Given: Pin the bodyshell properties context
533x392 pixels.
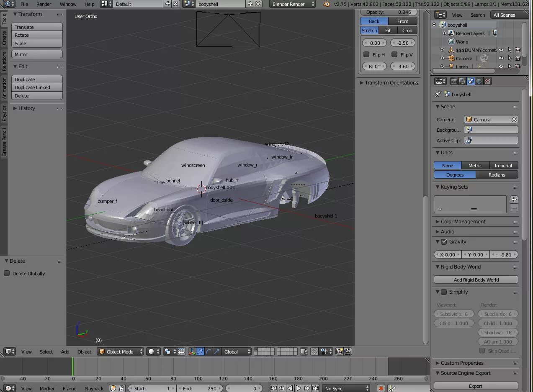Looking at the screenshot, I should pos(438,95).
